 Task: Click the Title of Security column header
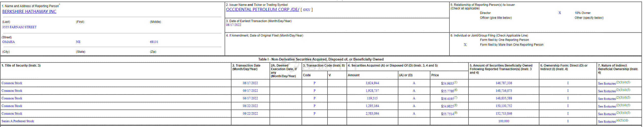(x=21, y=66)
